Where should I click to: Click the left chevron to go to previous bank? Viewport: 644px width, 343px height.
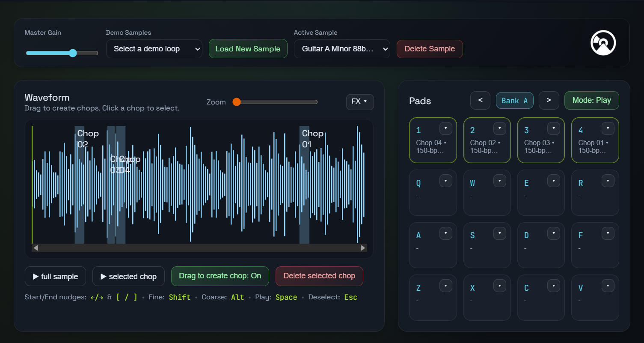(x=480, y=100)
